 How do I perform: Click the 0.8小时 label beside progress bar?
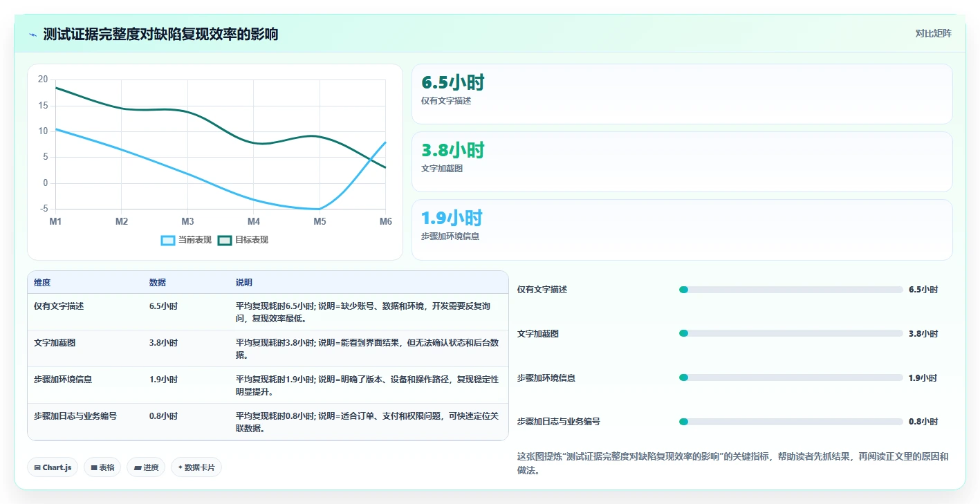pyautogui.click(x=923, y=422)
